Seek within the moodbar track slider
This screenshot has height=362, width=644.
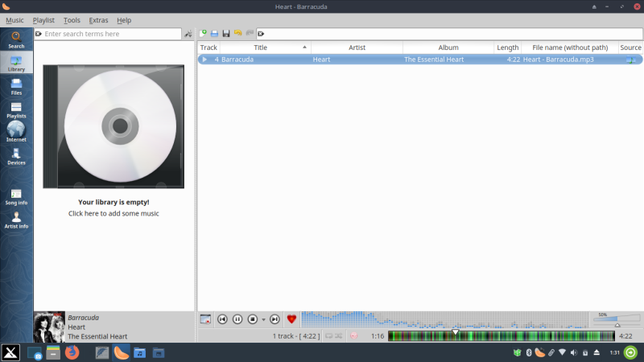(x=501, y=336)
